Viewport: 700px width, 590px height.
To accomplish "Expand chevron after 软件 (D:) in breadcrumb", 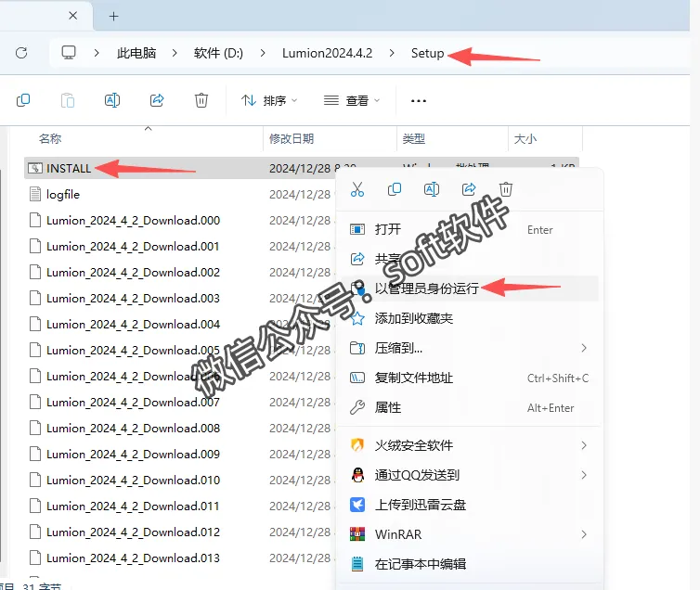I will [263, 53].
